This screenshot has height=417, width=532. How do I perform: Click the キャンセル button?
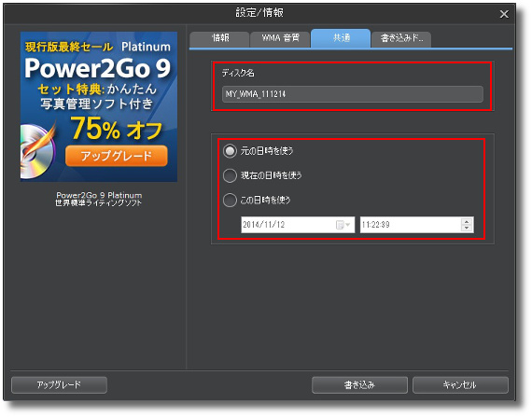pos(460,384)
